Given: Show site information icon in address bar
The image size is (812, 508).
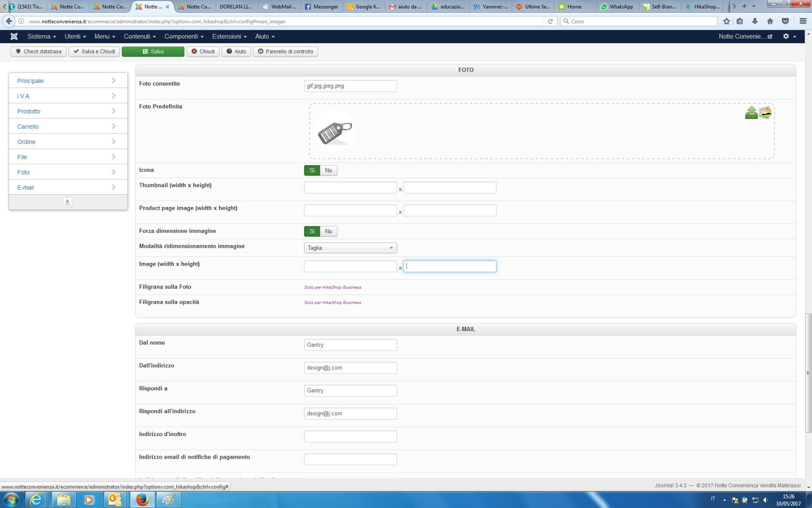Looking at the screenshot, I should [21, 21].
